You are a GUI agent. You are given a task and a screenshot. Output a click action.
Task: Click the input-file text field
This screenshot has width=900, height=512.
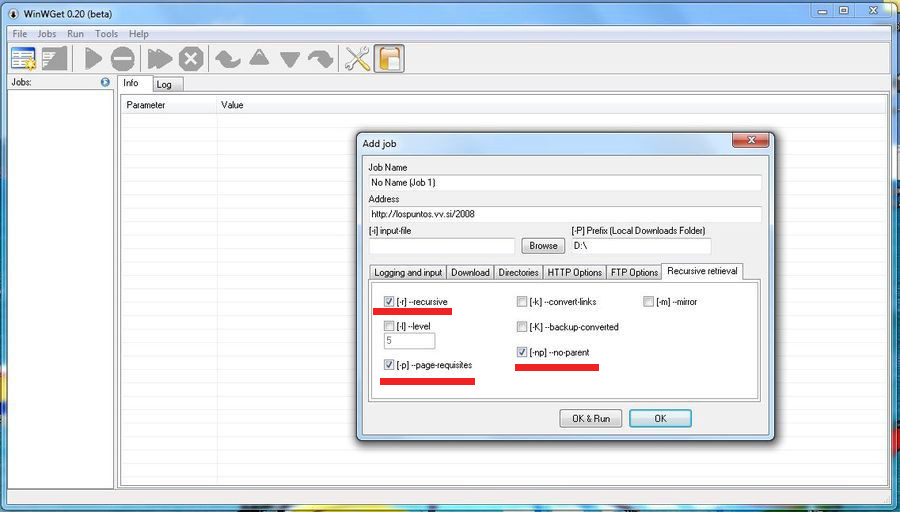click(442, 246)
